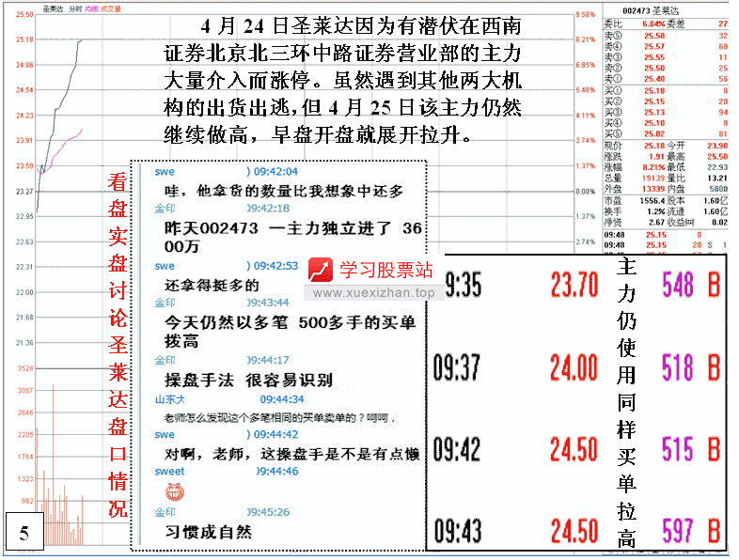Select the 分时 label above the chart
Screen dimensions: 739x560
[x=75, y=9]
